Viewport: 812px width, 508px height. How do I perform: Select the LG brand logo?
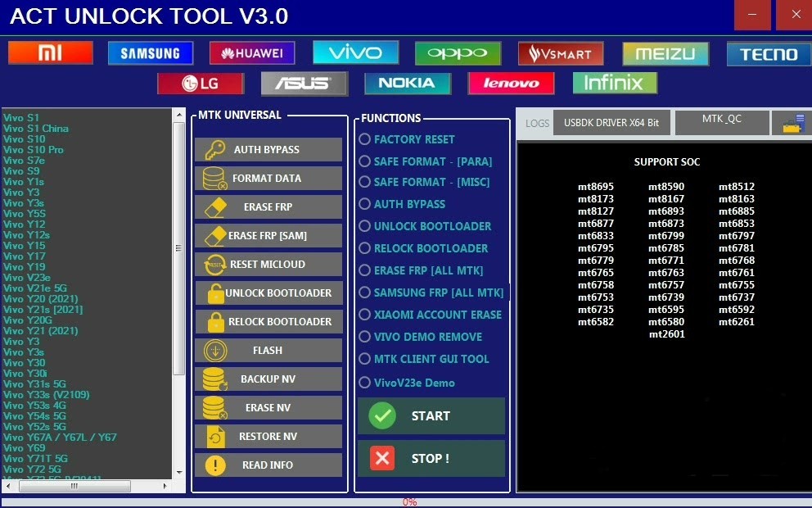point(201,83)
